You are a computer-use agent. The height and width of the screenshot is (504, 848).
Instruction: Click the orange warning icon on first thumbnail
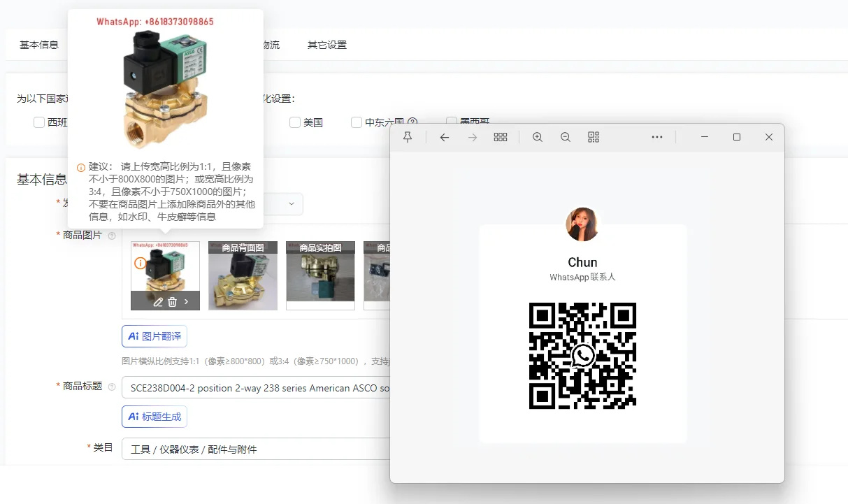pyautogui.click(x=141, y=264)
